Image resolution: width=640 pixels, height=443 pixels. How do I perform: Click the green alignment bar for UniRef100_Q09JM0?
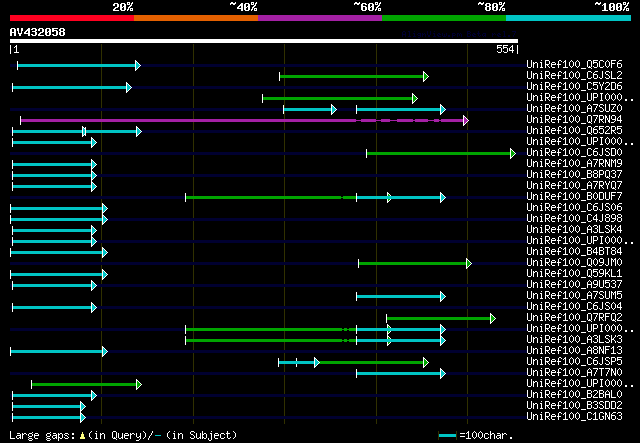click(x=415, y=264)
